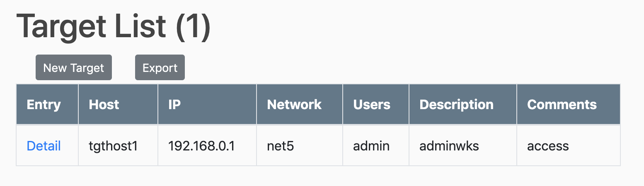Click the empty gap between New Target and Export
The height and width of the screenshot is (186, 644).
[123, 68]
